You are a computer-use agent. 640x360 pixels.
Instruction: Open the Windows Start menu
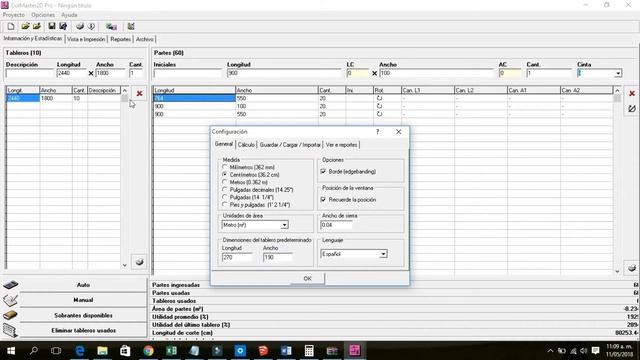[x=11, y=351]
